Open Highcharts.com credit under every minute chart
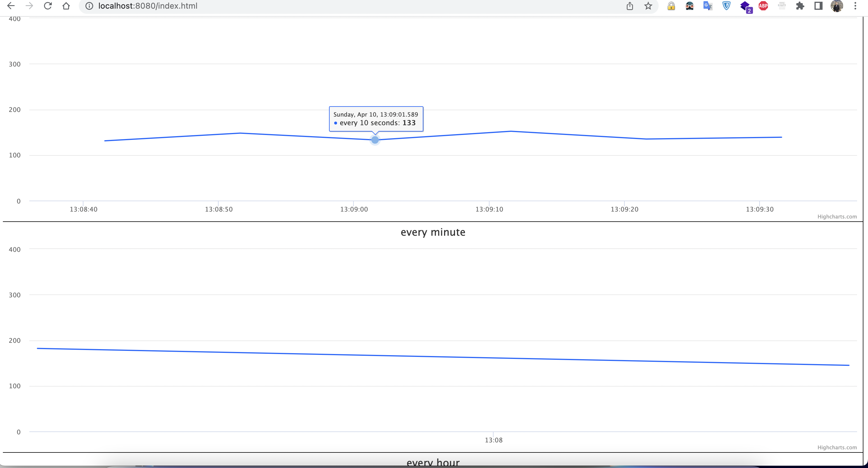This screenshot has height=468, width=868. tap(837, 448)
